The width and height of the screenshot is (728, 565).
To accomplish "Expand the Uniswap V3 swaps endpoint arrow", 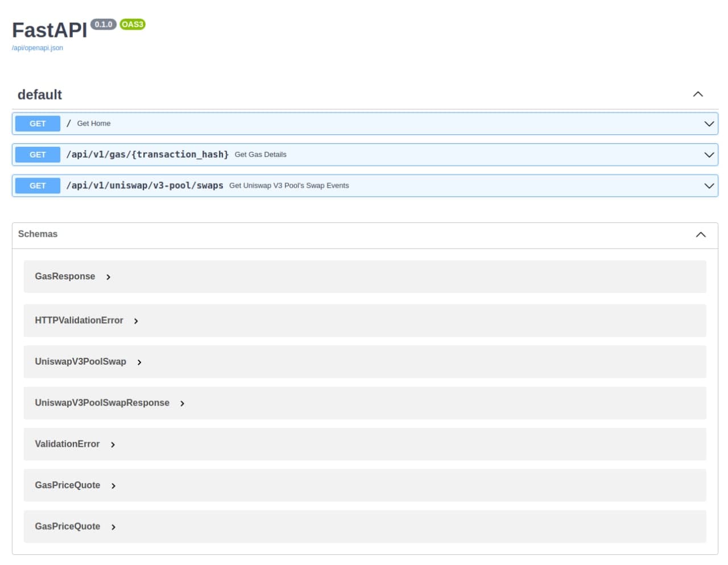I will click(x=709, y=185).
